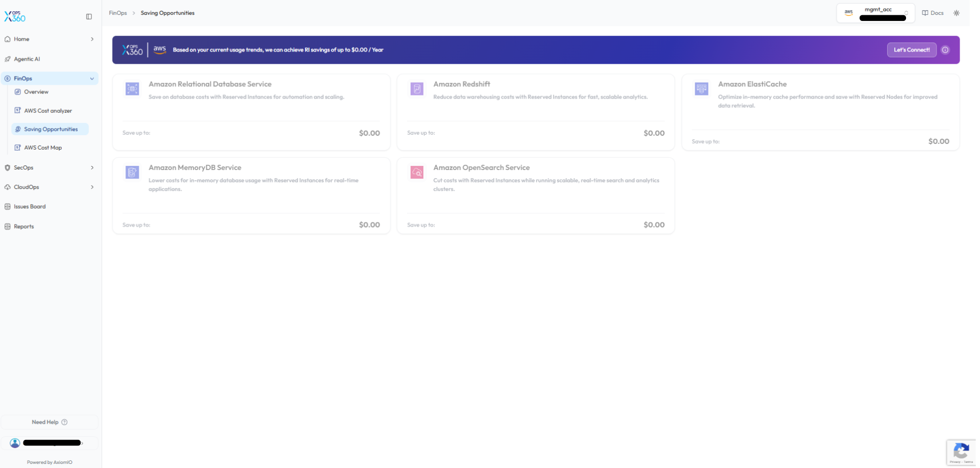Expand the CloudOps menu chevron
The height and width of the screenshot is (468, 980).
tap(92, 187)
